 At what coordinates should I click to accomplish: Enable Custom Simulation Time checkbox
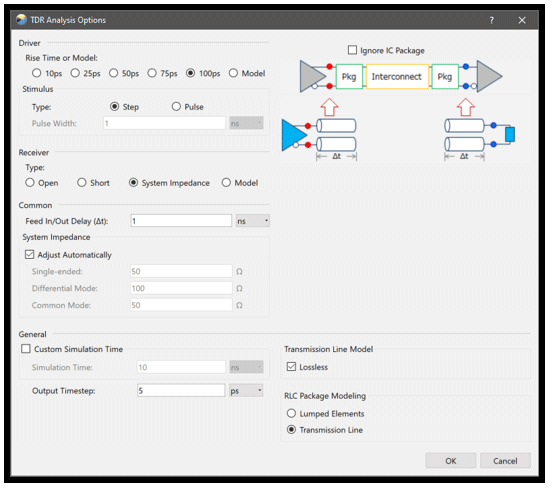point(26,349)
